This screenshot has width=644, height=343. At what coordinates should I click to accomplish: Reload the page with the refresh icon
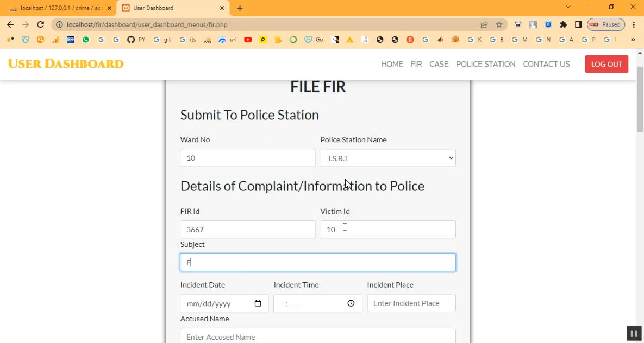[40, 24]
